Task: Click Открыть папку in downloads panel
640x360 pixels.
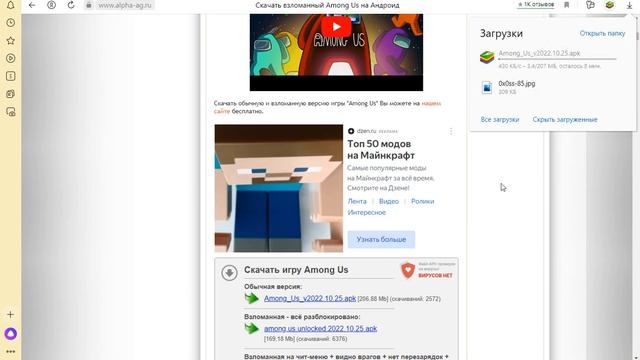Action: 602,33
